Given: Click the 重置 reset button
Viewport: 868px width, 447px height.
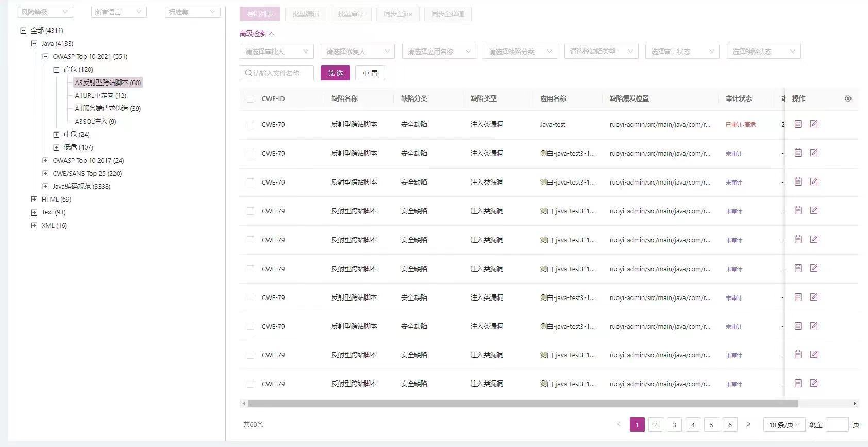Looking at the screenshot, I should tap(370, 73).
